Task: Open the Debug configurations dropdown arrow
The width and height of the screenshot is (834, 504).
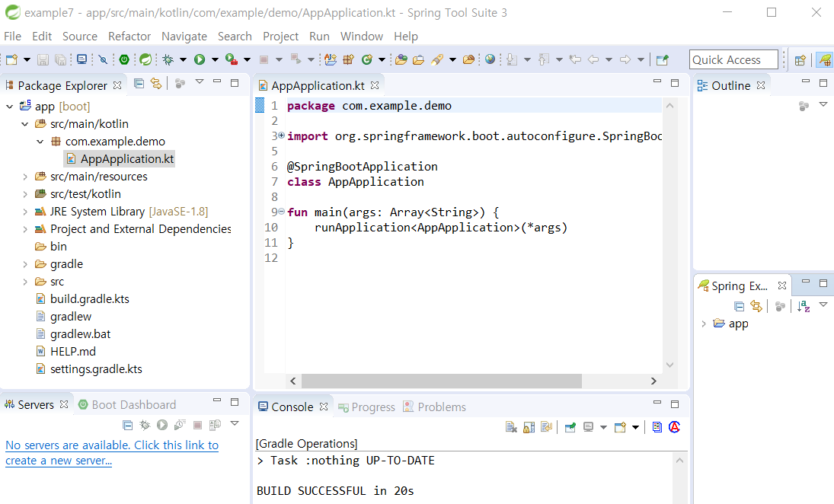Action: 183,59
